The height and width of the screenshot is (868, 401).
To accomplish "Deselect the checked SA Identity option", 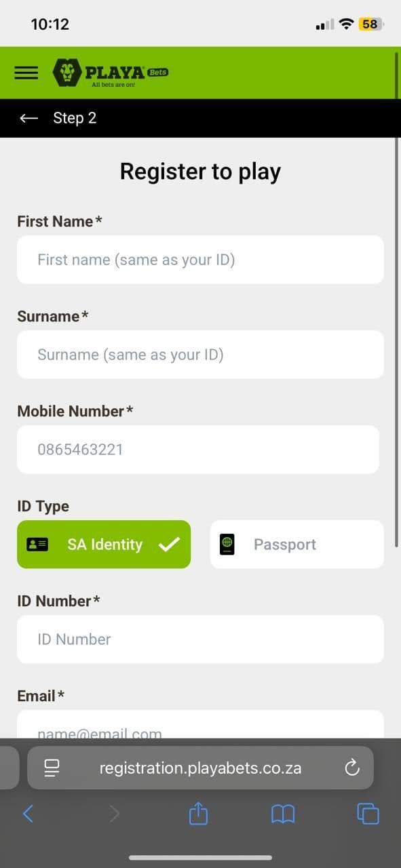I will (x=104, y=544).
